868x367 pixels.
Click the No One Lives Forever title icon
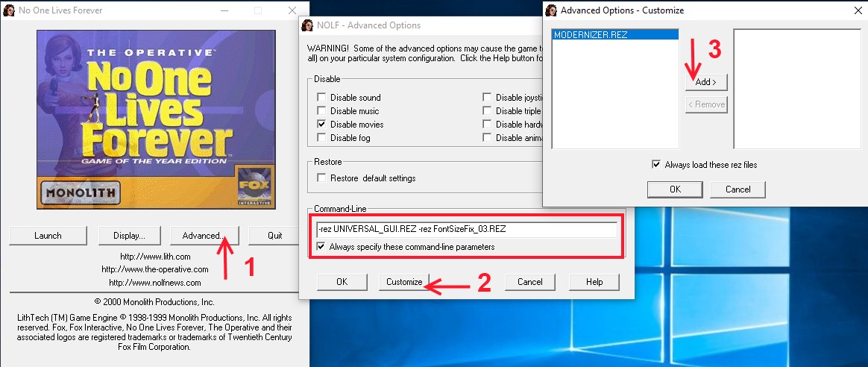pyautogui.click(x=8, y=10)
